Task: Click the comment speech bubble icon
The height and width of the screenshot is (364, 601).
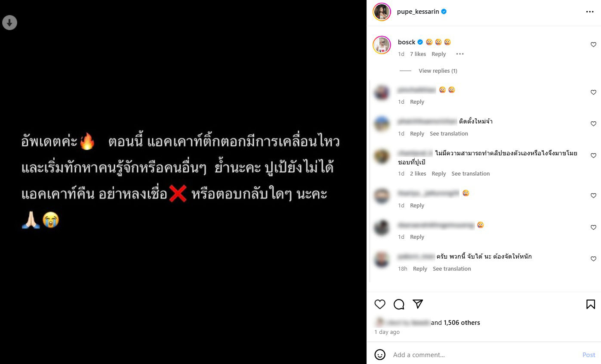Action: click(x=399, y=305)
